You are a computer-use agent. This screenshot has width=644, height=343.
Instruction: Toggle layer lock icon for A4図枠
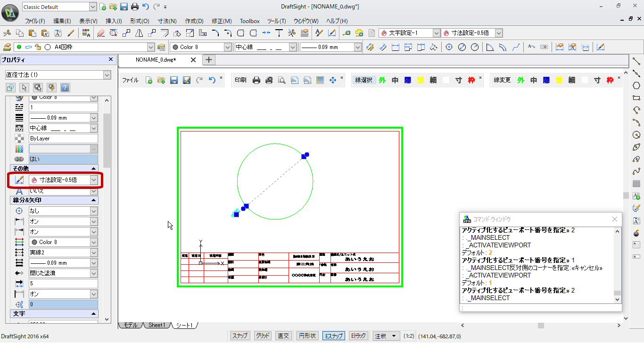[x=38, y=47]
